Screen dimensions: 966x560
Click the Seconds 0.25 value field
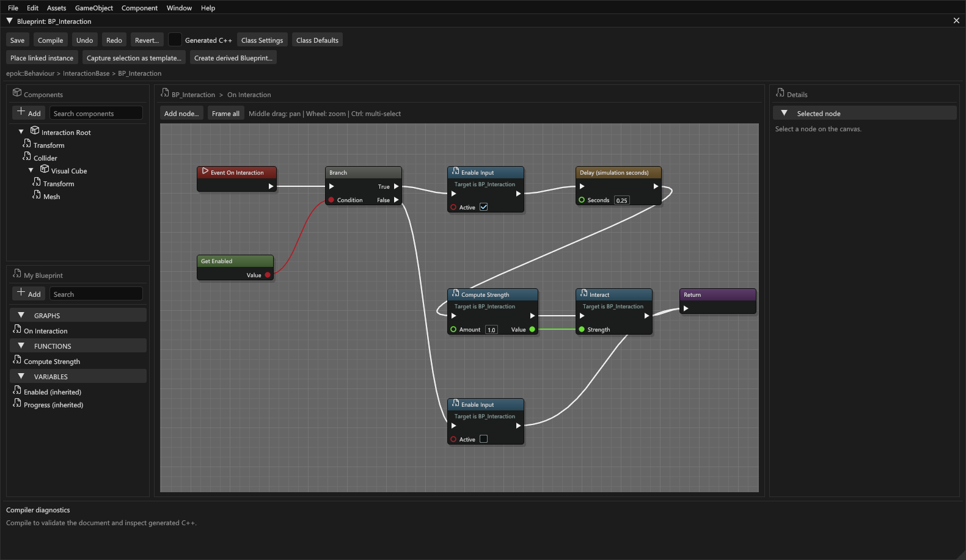[621, 200]
